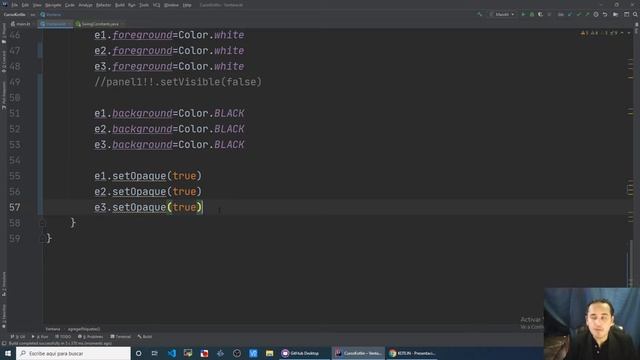Click the CursoKotlin breadcrumb in navigation bar
The width and height of the screenshot is (640, 360).
(x=15, y=14)
